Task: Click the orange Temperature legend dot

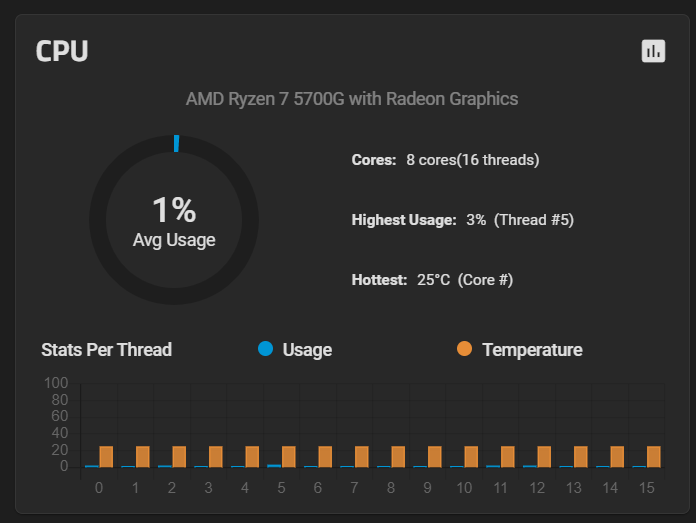Action: click(464, 349)
